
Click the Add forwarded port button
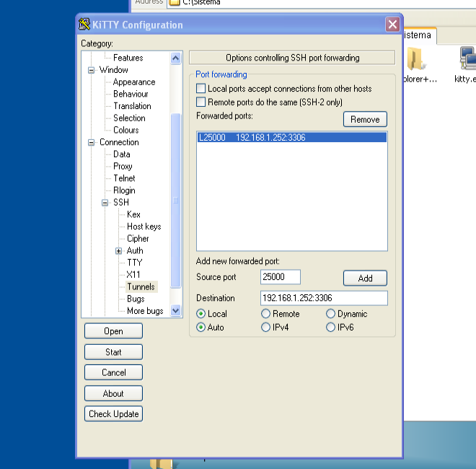365,278
